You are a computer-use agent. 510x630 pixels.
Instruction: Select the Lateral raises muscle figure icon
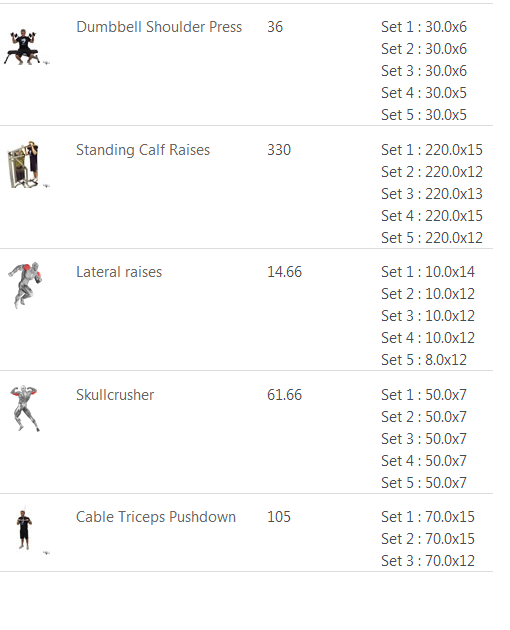pos(25,285)
